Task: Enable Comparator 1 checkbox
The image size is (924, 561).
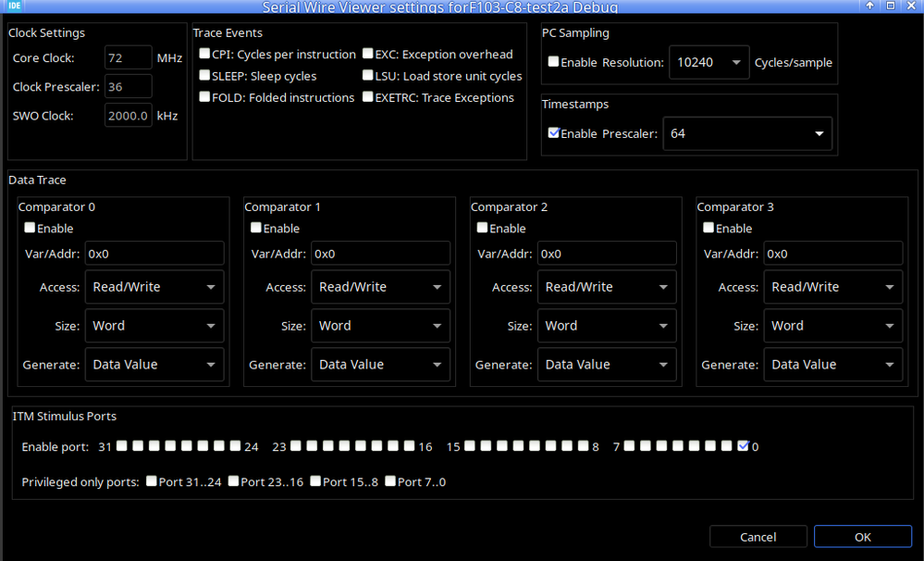Action: (256, 228)
